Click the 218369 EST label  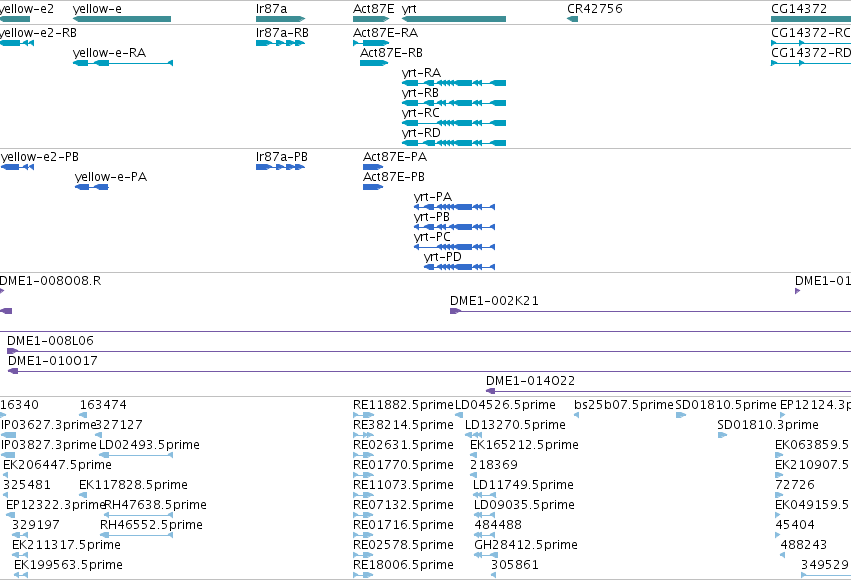click(494, 465)
